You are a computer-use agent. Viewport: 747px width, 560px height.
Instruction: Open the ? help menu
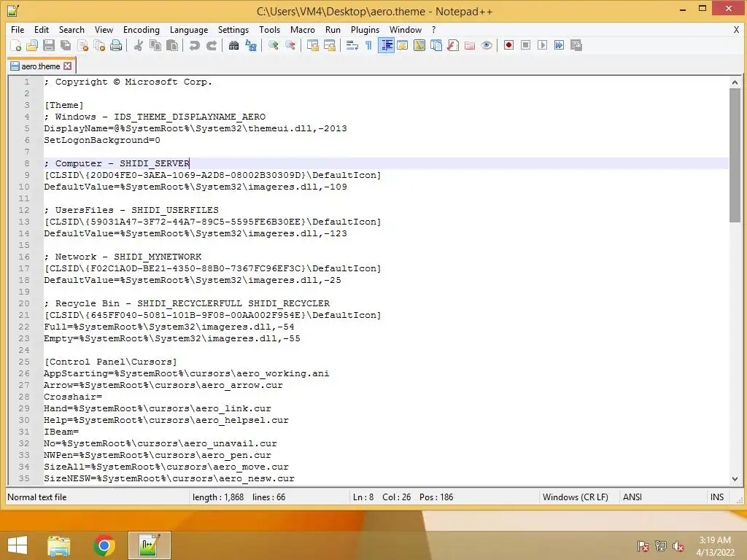pyautogui.click(x=433, y=29)
